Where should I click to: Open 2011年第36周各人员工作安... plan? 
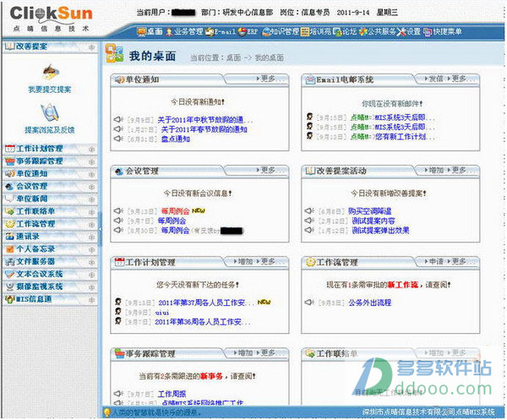click(203, 322)
